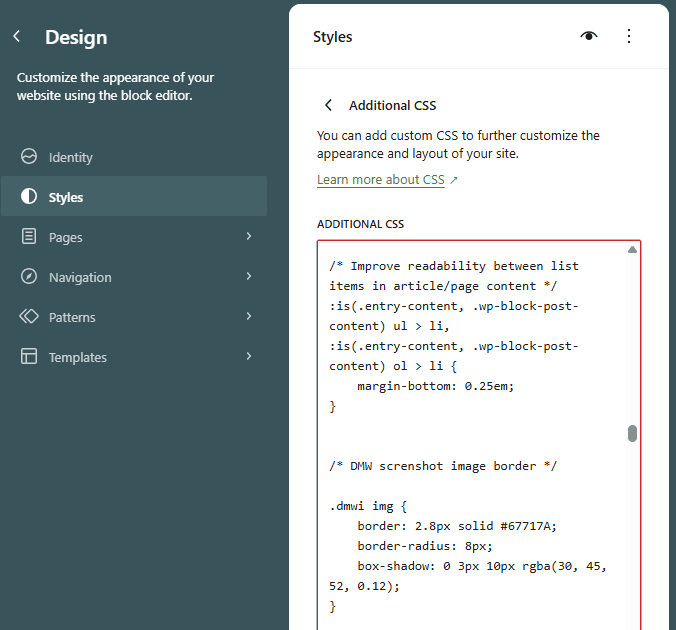Expand the Pages chevron
This screenshot has width=676, height=630.
point(249,236)
